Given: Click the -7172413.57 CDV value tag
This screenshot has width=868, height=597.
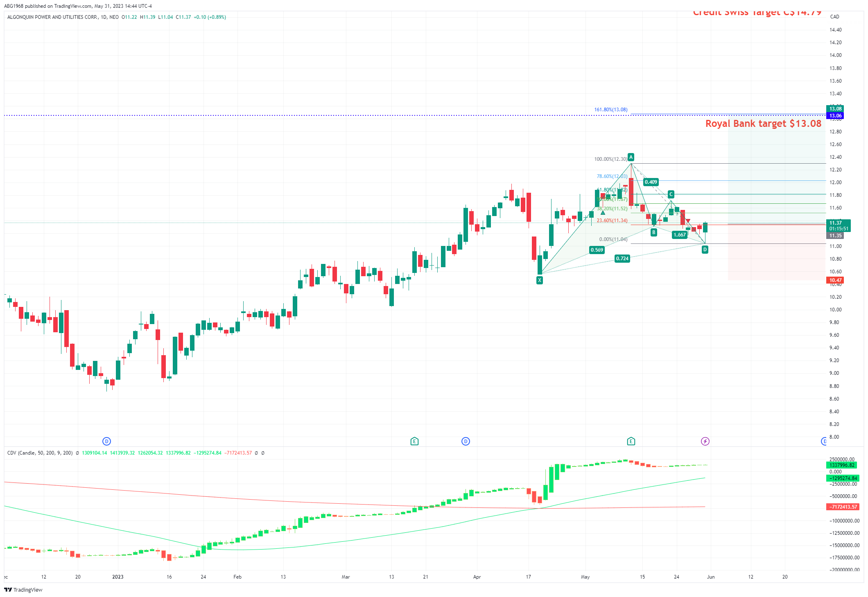Looking at the screenshot, I should click(842, 507).
